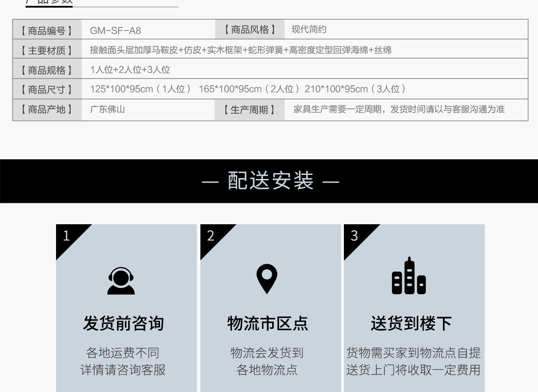
Task: Click the customer service headset icon
Action: (x=121, y=281)
